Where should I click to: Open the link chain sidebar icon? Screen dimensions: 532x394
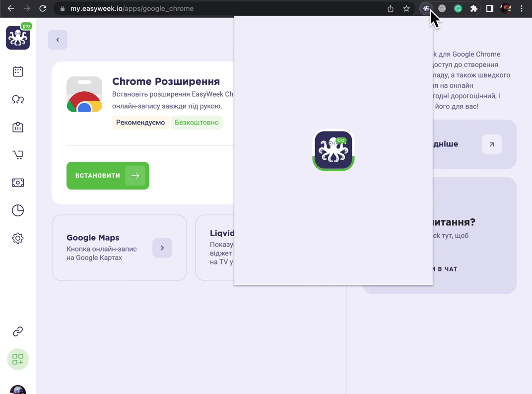coord(18,331)
